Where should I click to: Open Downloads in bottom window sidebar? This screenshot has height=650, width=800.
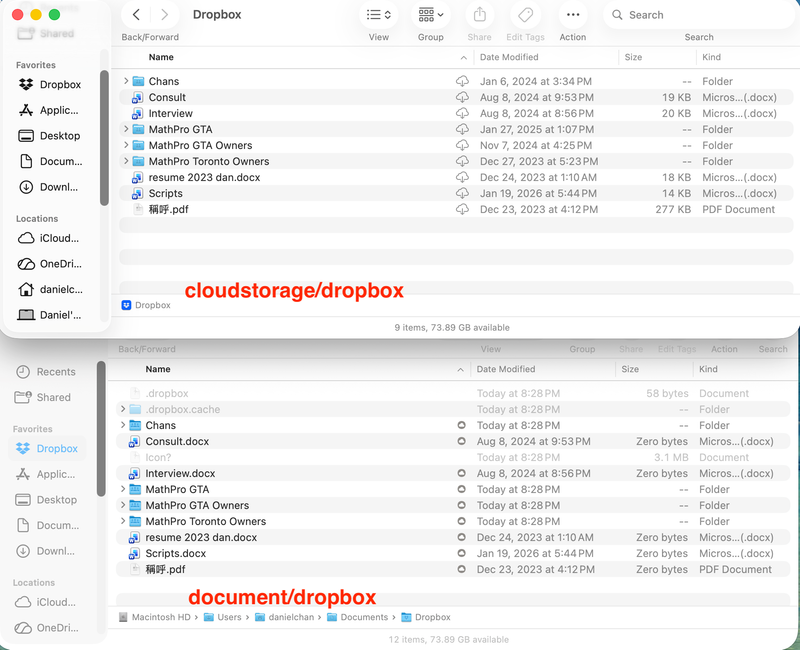(x=46, y=551)
